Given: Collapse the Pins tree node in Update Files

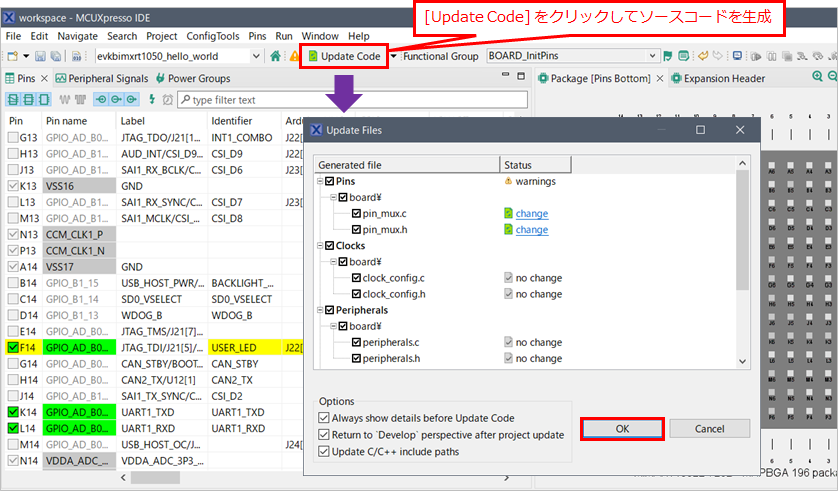Looking at the screenshot, I should 320,181.
